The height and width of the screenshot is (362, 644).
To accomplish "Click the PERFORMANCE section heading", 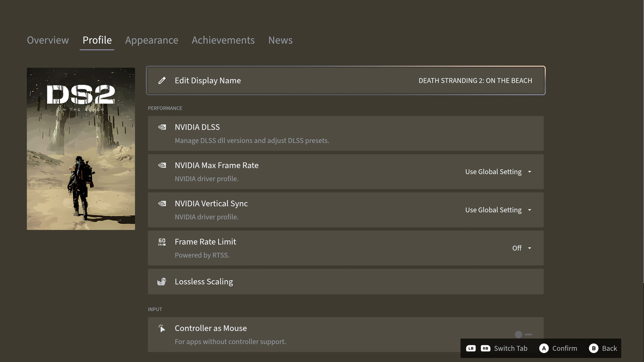I will click(x=165, y=108).
